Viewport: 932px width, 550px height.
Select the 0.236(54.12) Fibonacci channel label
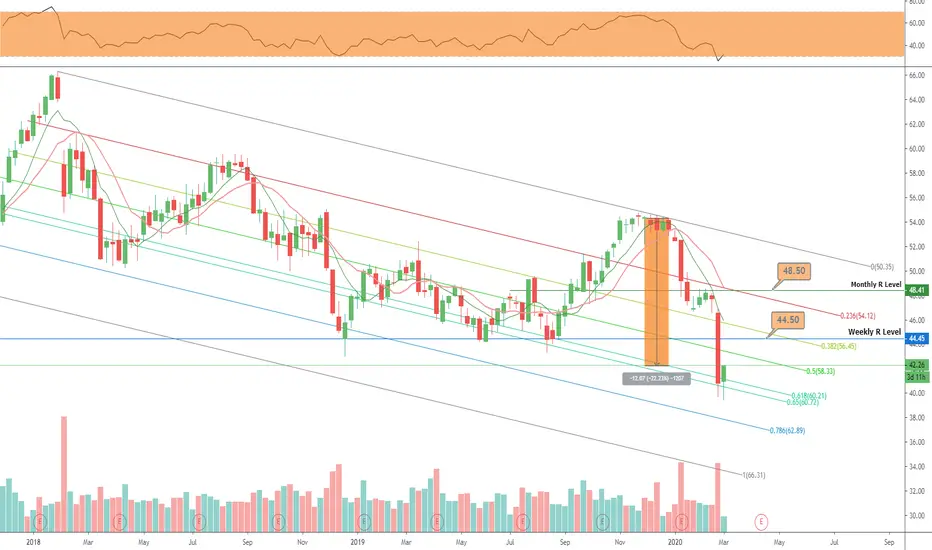pyautogui.click(x=857, y=316)
